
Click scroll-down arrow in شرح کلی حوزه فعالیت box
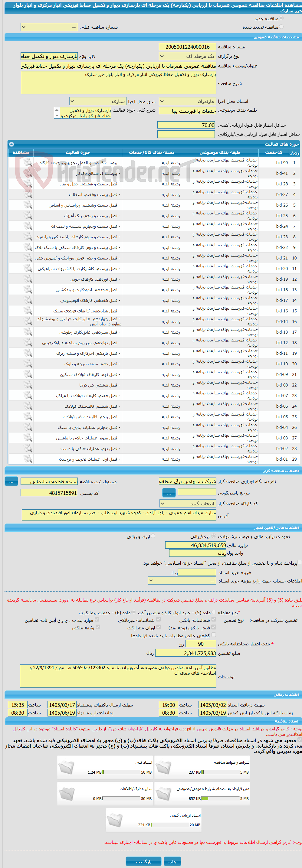click(x=57, y=116)
